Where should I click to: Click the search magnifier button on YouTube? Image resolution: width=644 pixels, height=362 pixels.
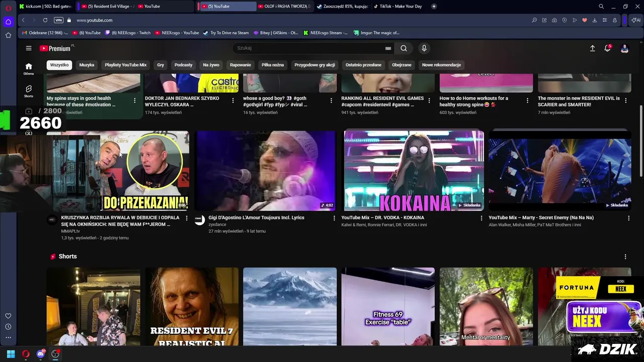point(404,48)
